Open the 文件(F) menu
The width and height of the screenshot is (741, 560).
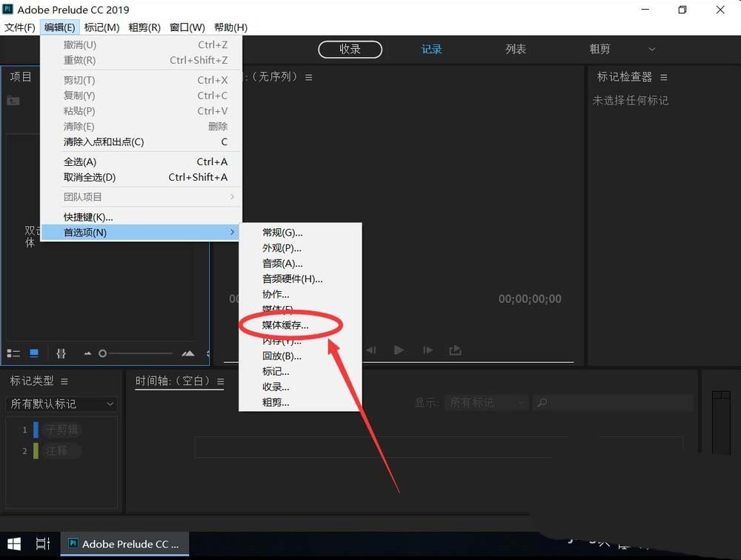[20, 27]
